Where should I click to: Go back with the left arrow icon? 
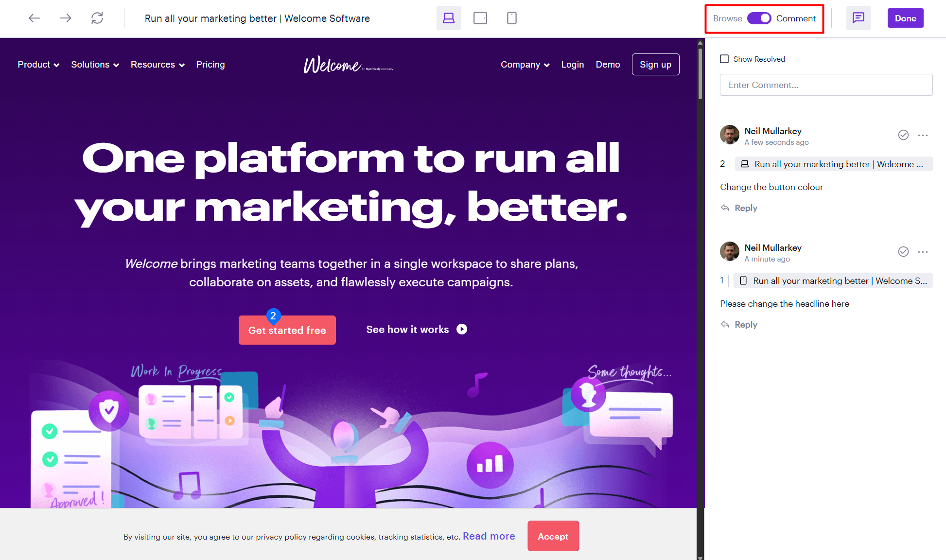point(34,18)
